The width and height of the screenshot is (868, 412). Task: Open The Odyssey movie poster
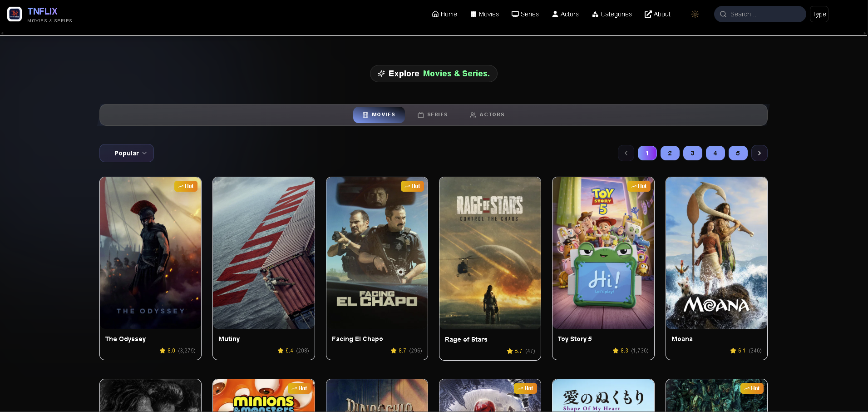click(150, 253)
